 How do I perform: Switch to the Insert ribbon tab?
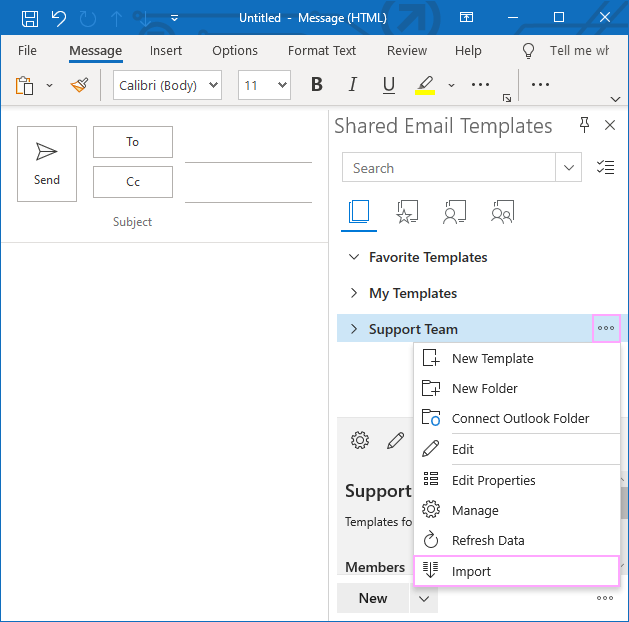coord(166,51)
